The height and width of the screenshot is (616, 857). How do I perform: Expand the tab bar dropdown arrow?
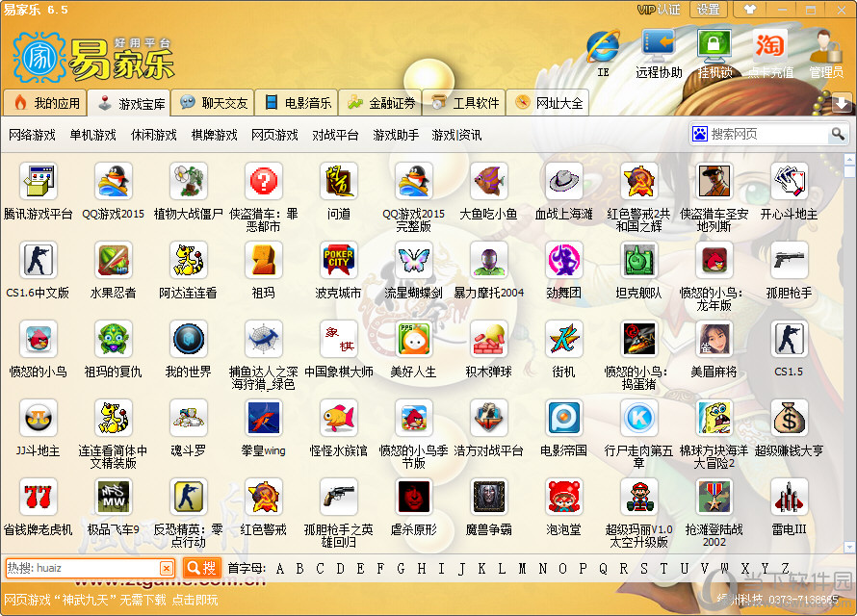[x=842, y=103]
